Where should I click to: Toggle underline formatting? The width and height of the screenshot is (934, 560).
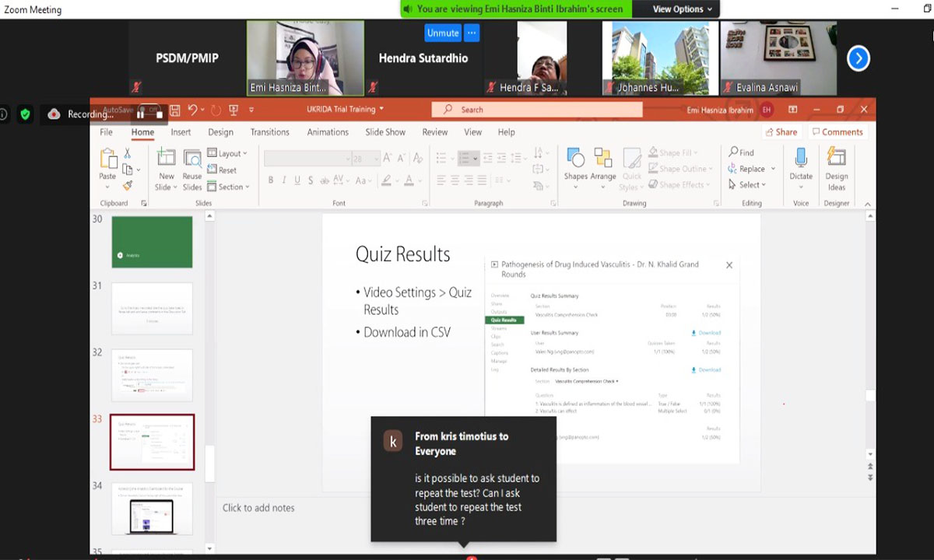pyautogui.click(x=297, y=180)
